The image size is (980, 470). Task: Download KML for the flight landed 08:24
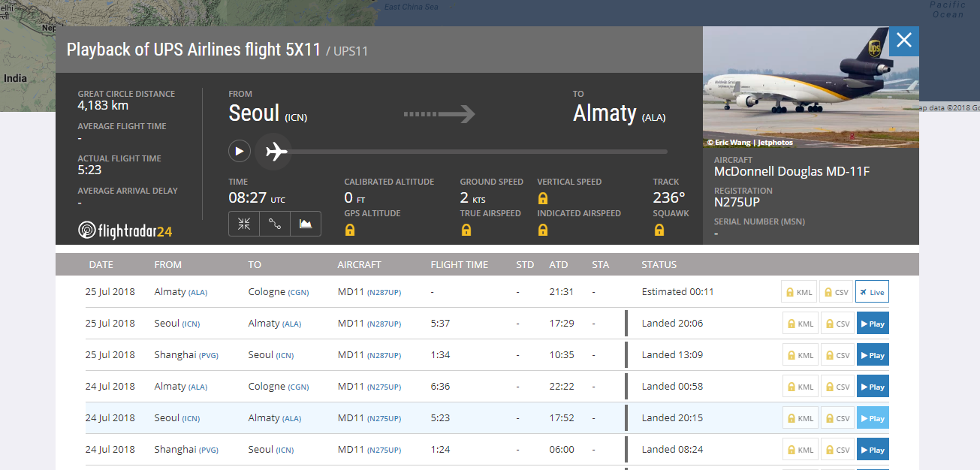[800, 450]
